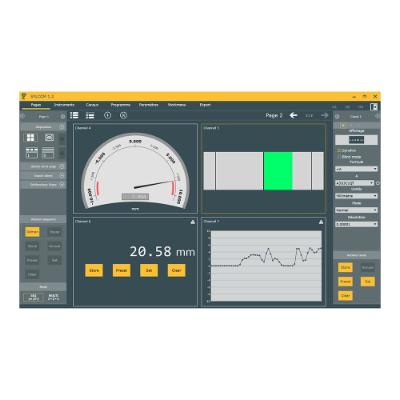This screenshot has width=400, height=400.
Task: Click the analog gauge needle dial
Action: pyautogui.click(x=135, y=171)
